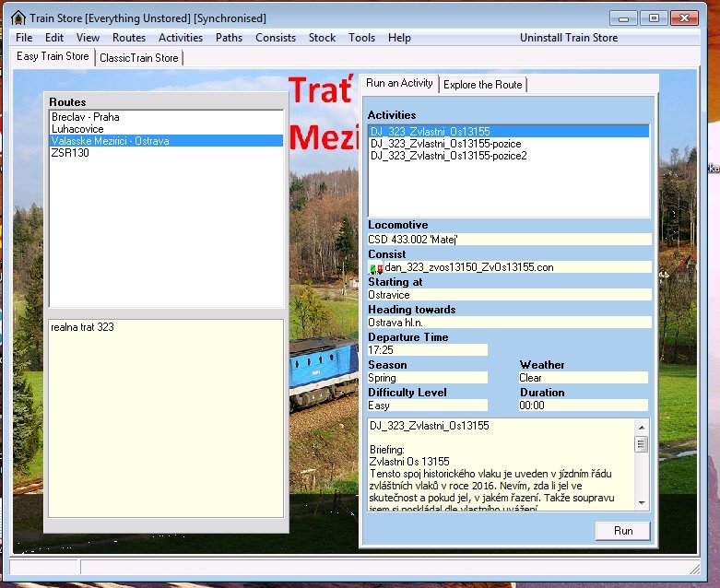The height and width of the screenshot is (588, 720).
Task: Click Uninstall Train Store menu item
Action: (569, 38)
